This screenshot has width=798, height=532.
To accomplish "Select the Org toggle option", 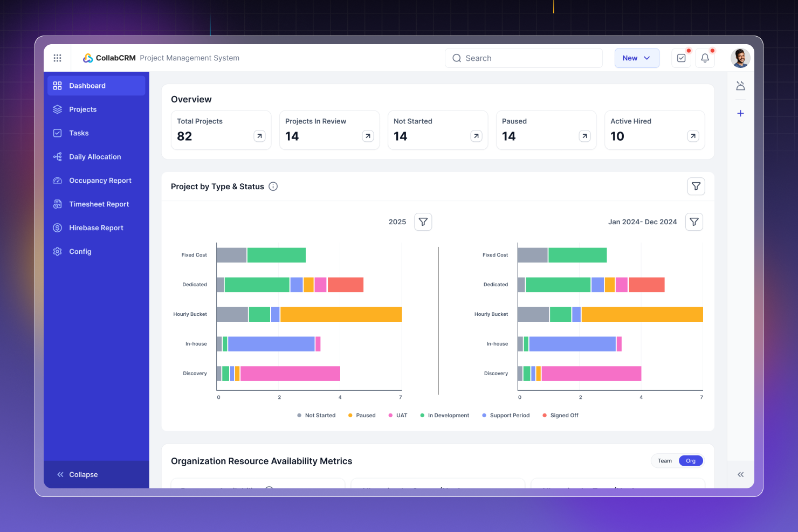I will pos(691,461).
